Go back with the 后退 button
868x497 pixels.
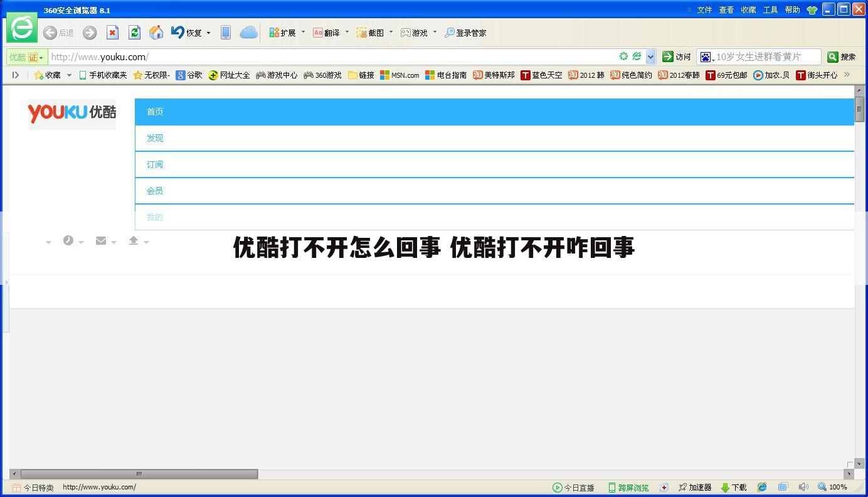click(58, 33)
